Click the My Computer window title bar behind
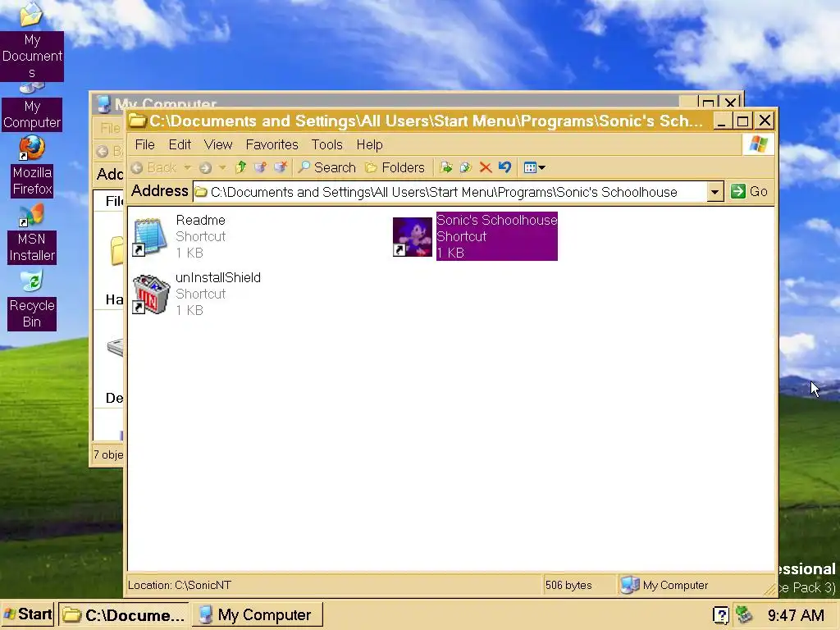This screenshot has width=840, height=630. click(386, 101)
